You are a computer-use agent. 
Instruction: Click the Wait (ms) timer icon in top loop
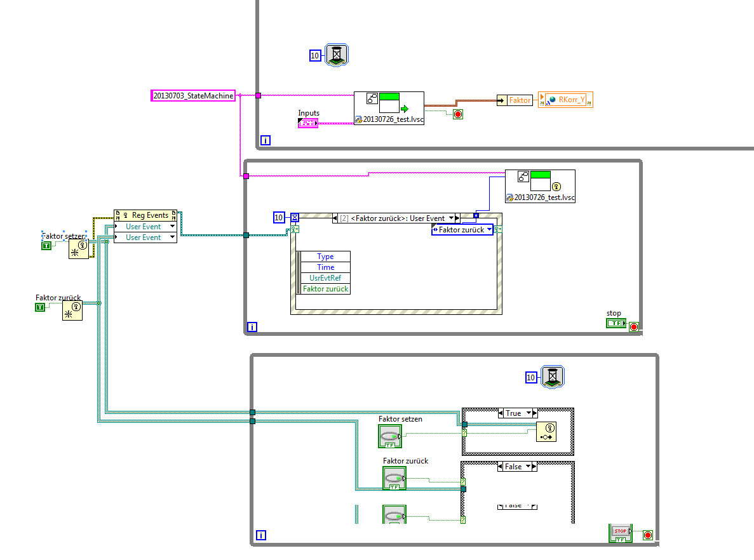click(337, 55)
